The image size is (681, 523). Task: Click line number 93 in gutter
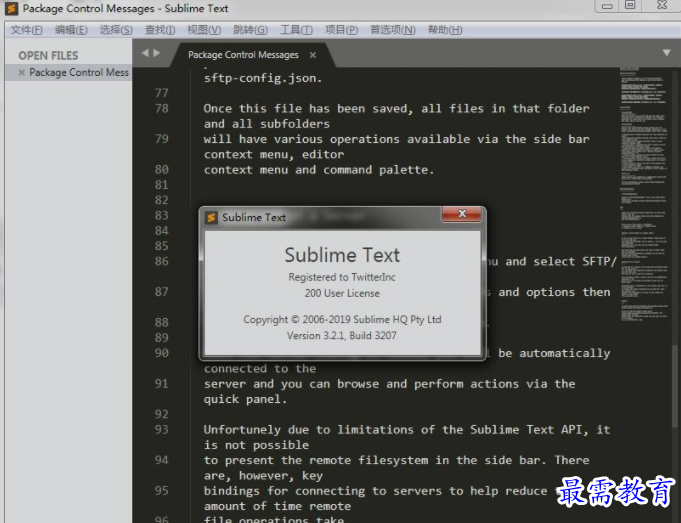[x=162, y=430]
